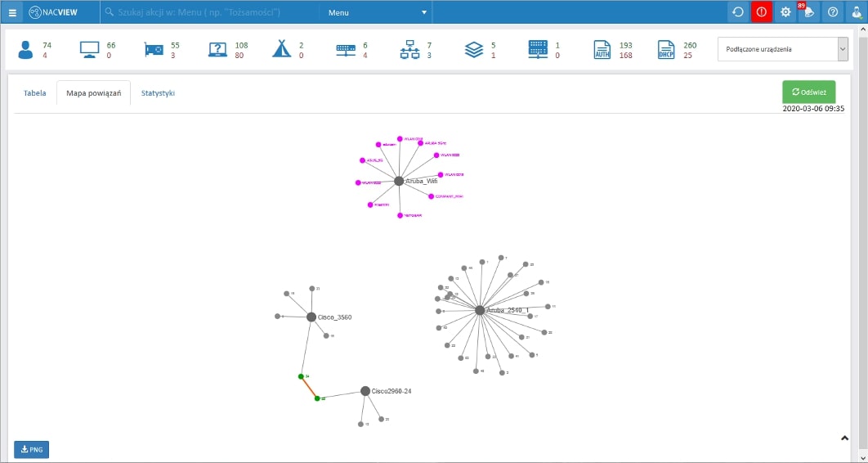
Task: Click the AUTH document statistics icon
Action: pyautogui.click(x=602, y=50)
